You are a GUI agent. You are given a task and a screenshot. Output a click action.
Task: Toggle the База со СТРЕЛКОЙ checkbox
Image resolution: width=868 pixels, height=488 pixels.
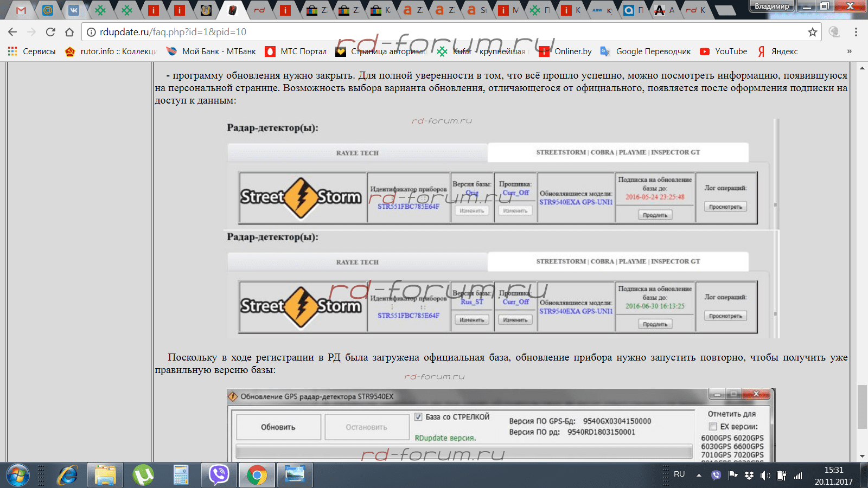coord(418,417)
